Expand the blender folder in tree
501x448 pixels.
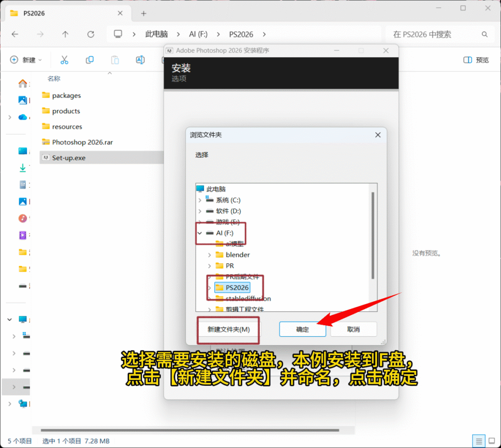(x=209, y=255)
